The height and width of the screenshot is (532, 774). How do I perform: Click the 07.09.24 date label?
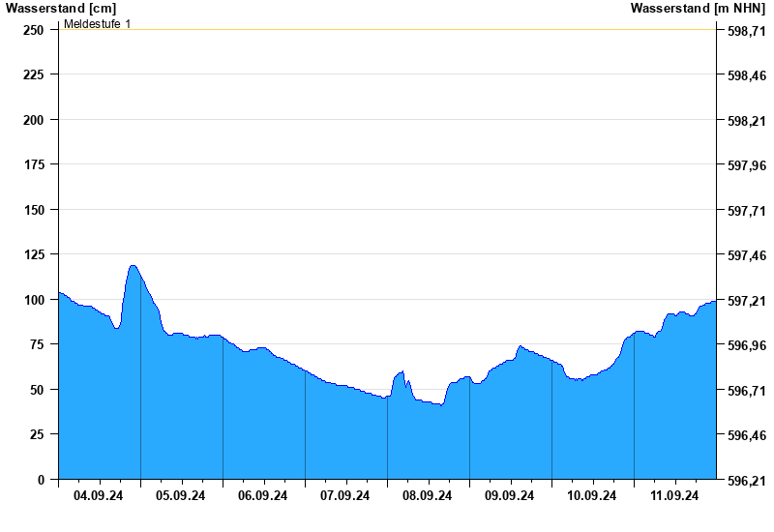(345, 496)
